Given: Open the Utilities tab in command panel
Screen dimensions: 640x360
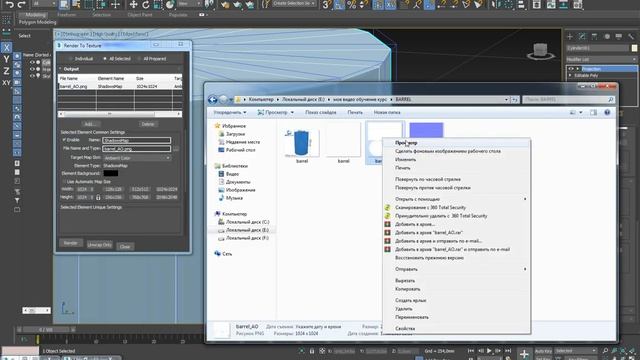Looking at the screenshot, I should pyautogui.click(x=631, y=36).
